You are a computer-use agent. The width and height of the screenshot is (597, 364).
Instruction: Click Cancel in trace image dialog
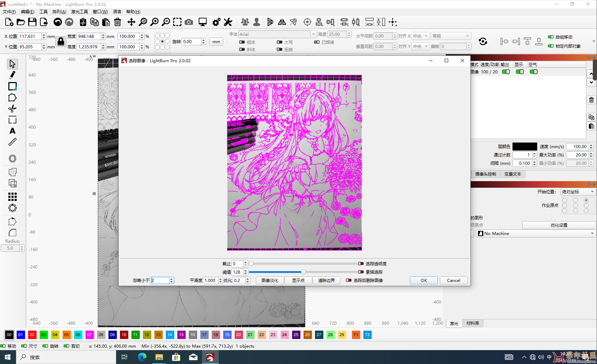(x=453, y=280)
